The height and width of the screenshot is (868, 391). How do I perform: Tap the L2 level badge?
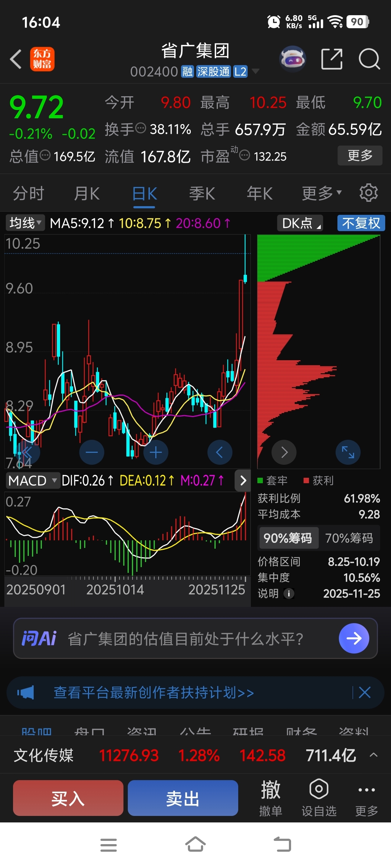pos(240,72)
